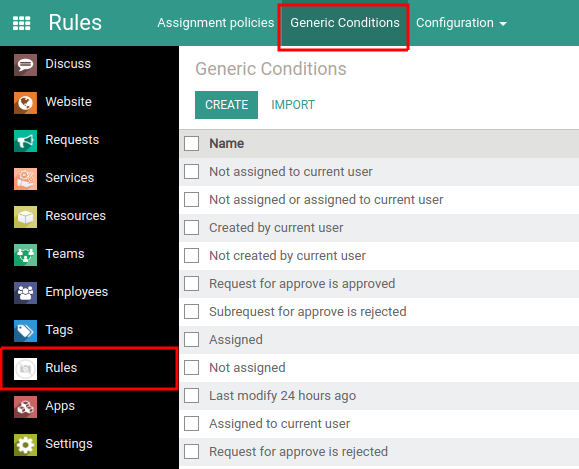The image size is (579, 469).
Task: Toggle the select-all checkbox beside Name
Action: tap(191, 143)
